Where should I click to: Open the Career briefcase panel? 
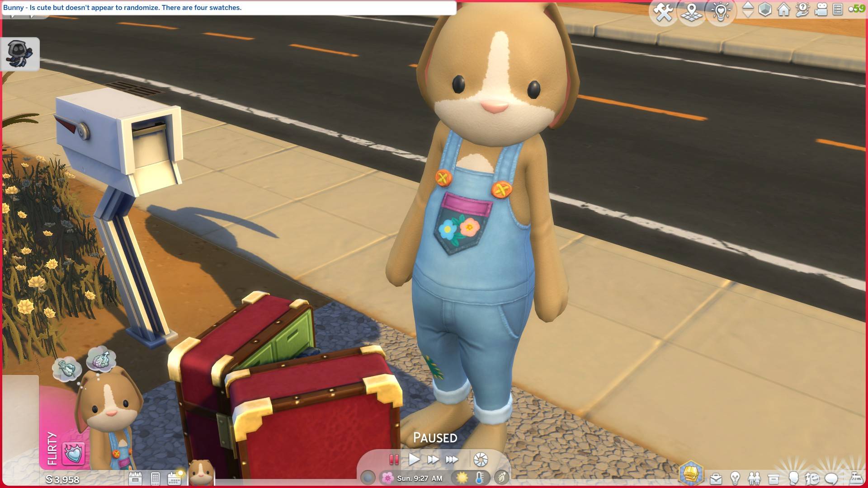[716, 479]
